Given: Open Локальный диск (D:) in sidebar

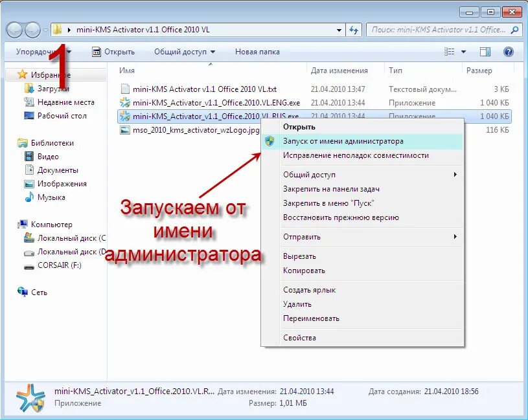Looking at the screenshot, I should coord(72,252).
